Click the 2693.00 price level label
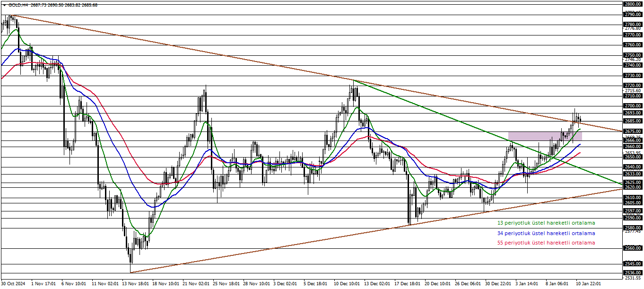The image size is (644, 289). point(632,113)
